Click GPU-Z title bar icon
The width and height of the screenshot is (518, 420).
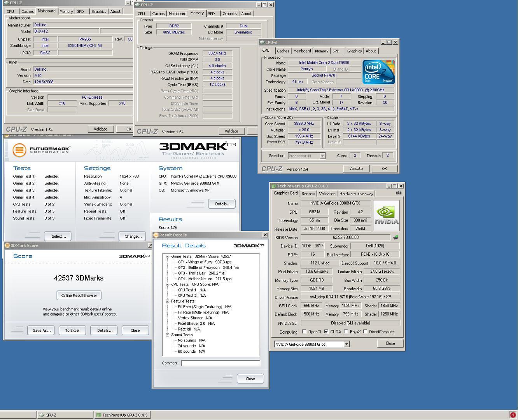[273, 186]
